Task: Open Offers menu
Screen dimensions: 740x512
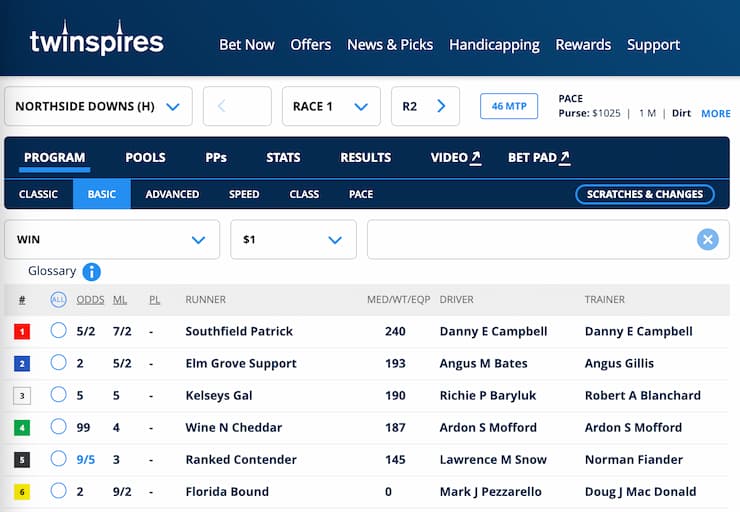Action: pos(311,45)
